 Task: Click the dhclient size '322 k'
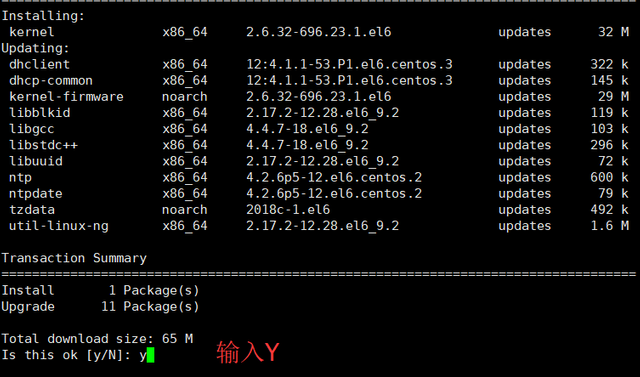(609, 64)
